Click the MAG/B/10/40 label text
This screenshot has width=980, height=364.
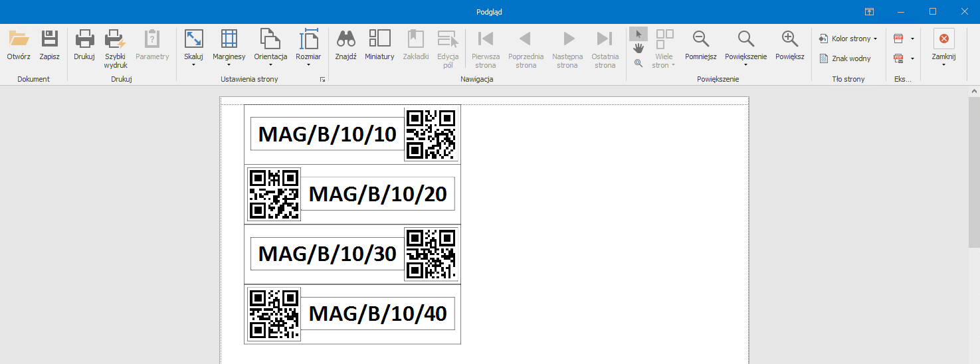tap(377, 314)
